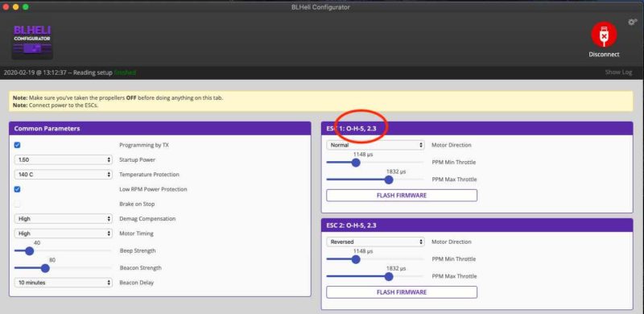Click the Demag Compensation label
The height and width of the screenshot is (314, 644).
click(147, 219)
